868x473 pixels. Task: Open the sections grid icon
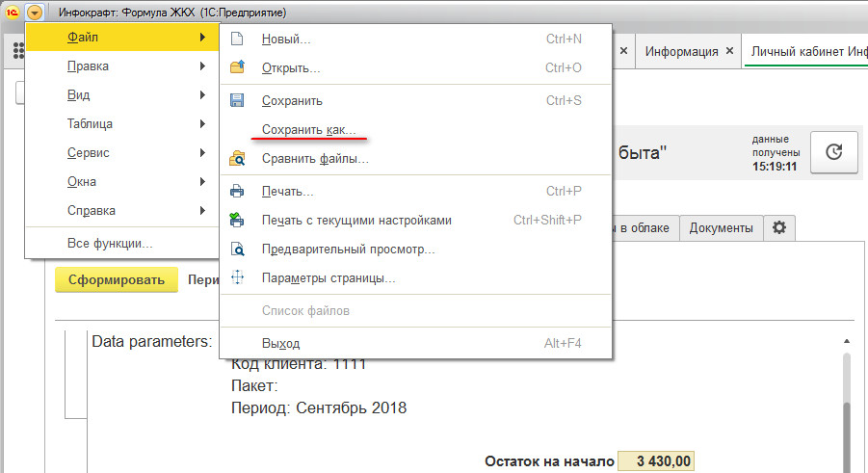[x=18, y=51]
